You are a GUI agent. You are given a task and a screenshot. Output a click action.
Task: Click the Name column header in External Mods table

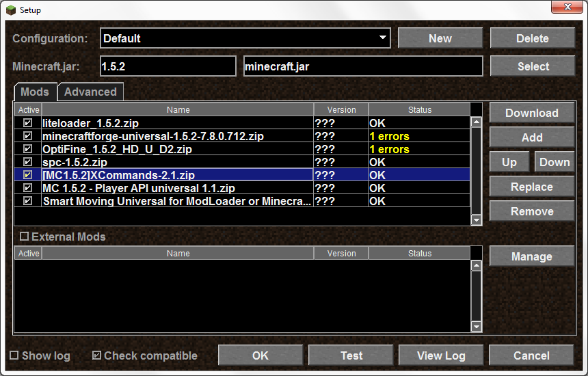coord(178,254)
